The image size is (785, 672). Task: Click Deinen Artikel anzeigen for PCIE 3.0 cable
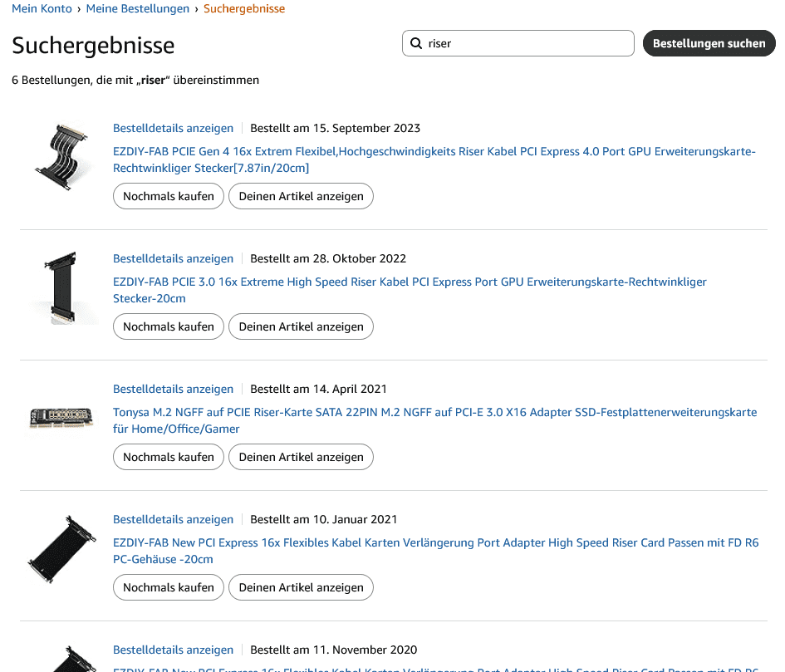(301, 326)
